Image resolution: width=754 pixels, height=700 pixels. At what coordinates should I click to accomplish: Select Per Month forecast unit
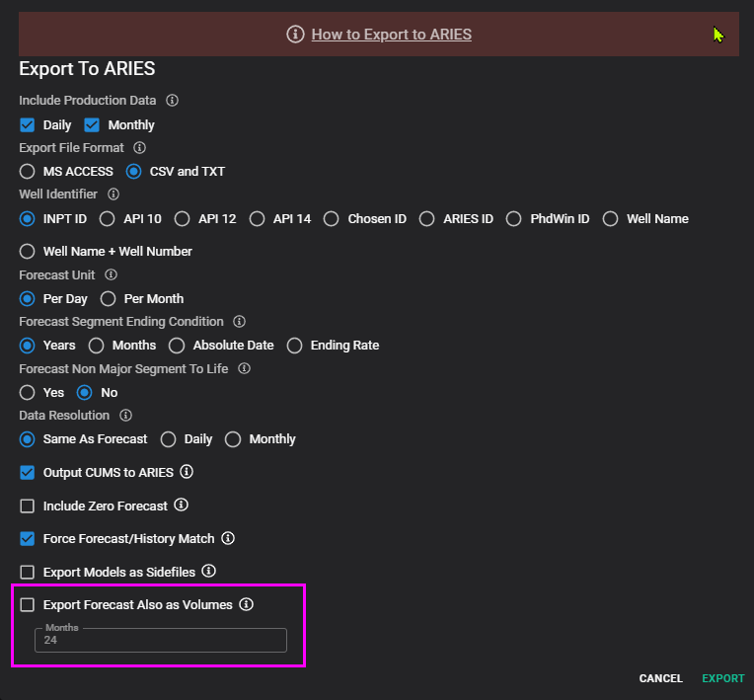tap(109, 298)
